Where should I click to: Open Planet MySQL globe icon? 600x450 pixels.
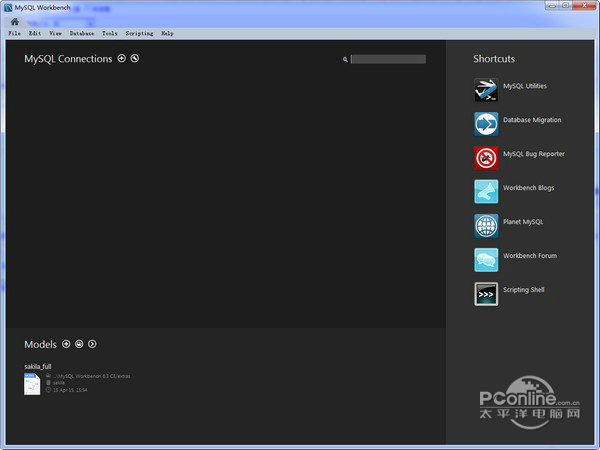pos(486,226)
